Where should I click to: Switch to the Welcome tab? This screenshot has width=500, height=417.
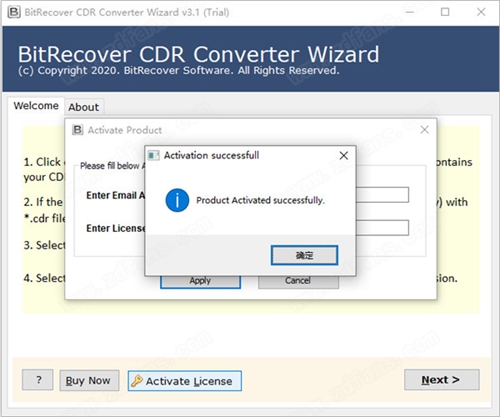click(x=36, y=106)
